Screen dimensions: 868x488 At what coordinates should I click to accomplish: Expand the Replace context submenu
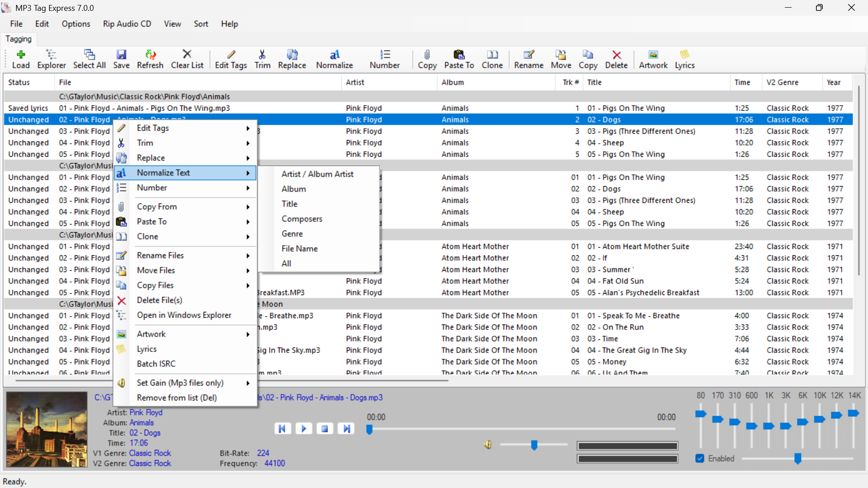(x=185, y=158)
